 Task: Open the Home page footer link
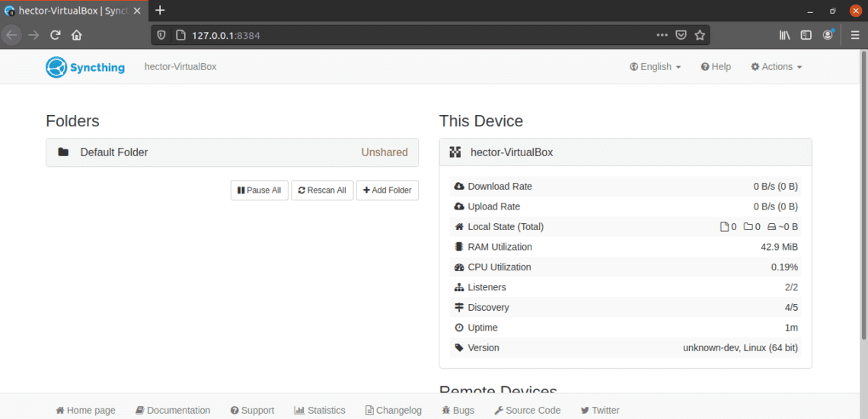(86, 410)
